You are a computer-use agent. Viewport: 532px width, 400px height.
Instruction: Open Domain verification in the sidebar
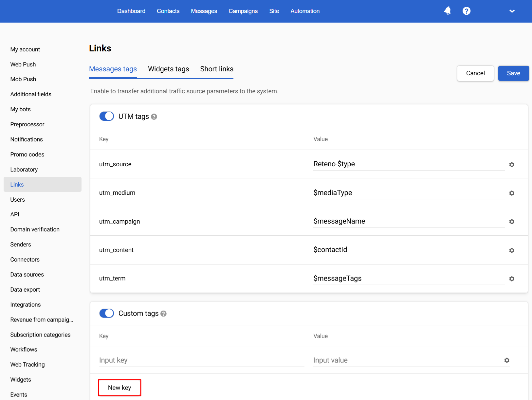35,229
